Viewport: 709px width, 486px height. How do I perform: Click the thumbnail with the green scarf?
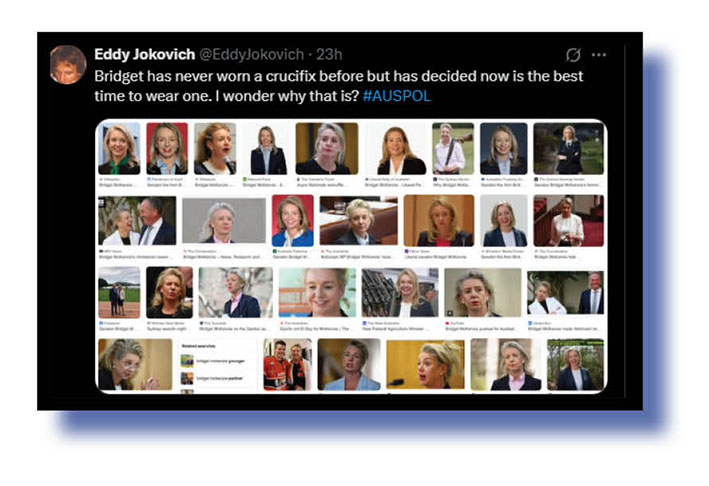tap(119, 148)
